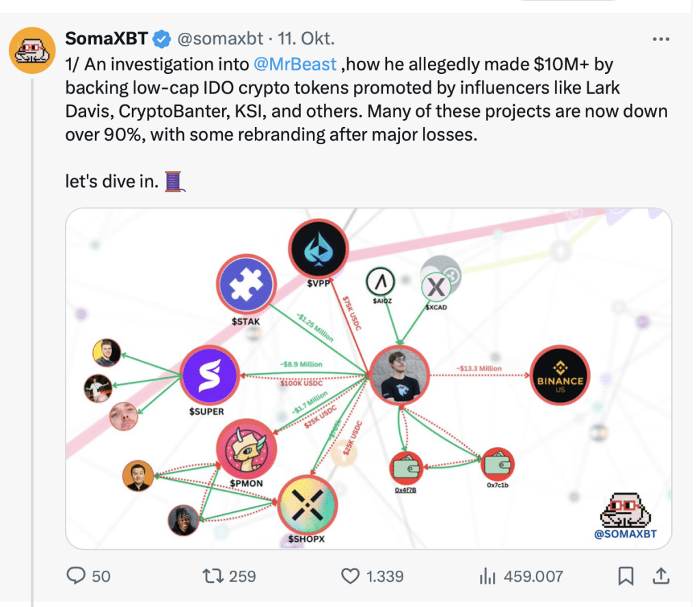The width and height of the screenshot is (700, 607).
Task: Open the 11. Okt. timestamp link
Action: (x=306, y=40)
